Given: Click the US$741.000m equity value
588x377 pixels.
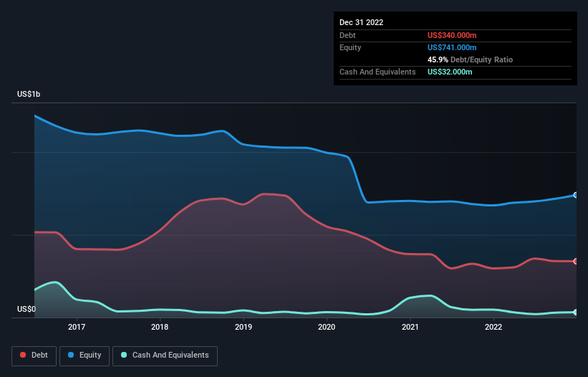Looking at the screenshot, I should click(x=452, y=47).
